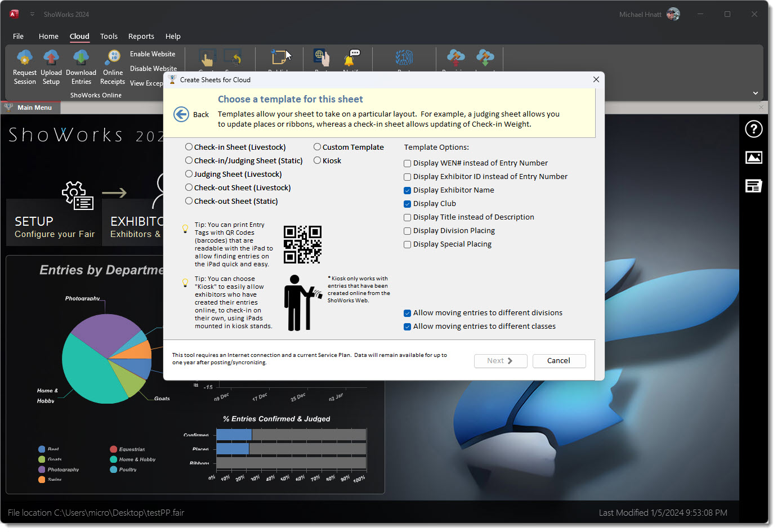Click the Request Session cloud icon
The image size is (777, 532).
tap(25, 57)
